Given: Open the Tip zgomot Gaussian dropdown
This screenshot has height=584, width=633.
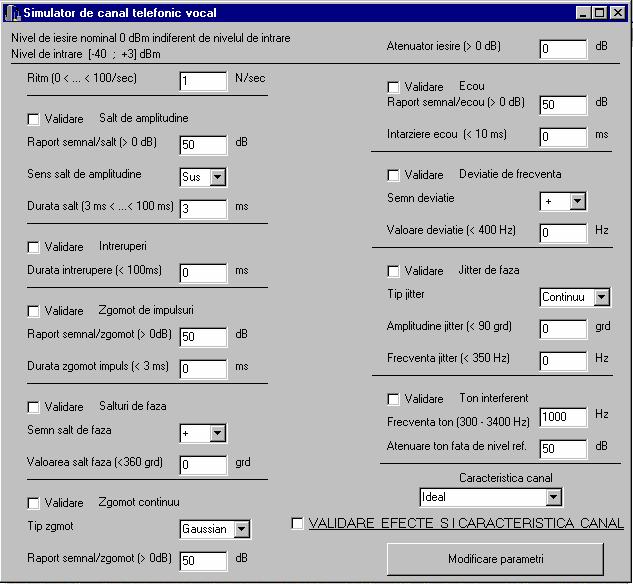Looking at the screenshot, I should pyautogui.click(x=242, y=529).
